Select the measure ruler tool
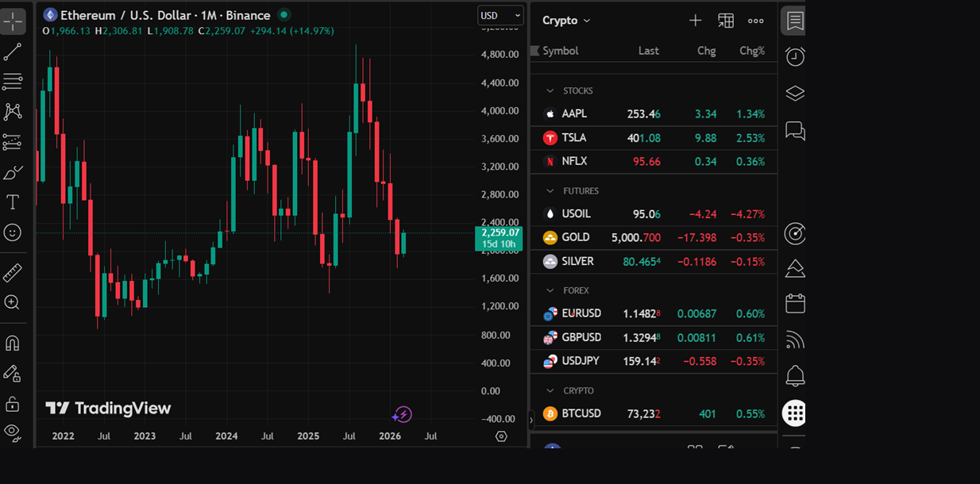This screenshot has width=980, height=484. (x=13, y=271)
